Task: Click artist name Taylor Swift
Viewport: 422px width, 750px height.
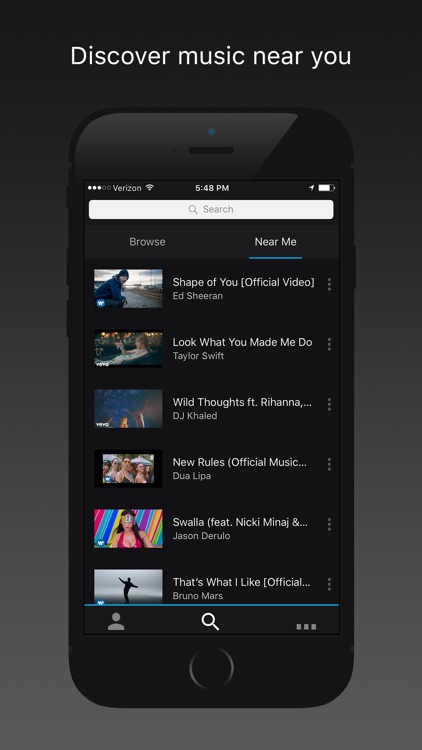Action: coord(198,356)
